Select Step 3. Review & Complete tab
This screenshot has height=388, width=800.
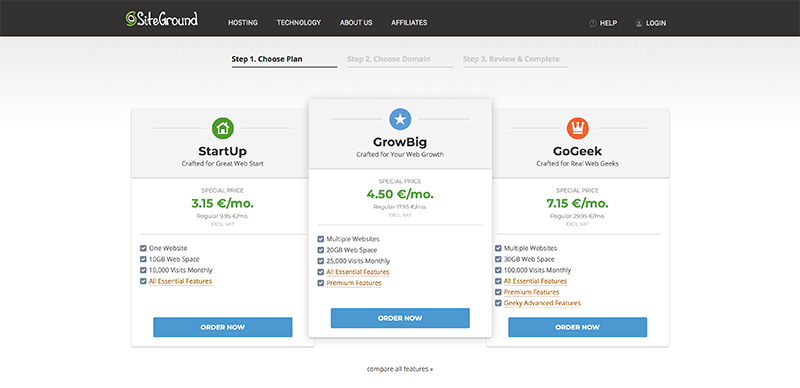coord(515,59)
